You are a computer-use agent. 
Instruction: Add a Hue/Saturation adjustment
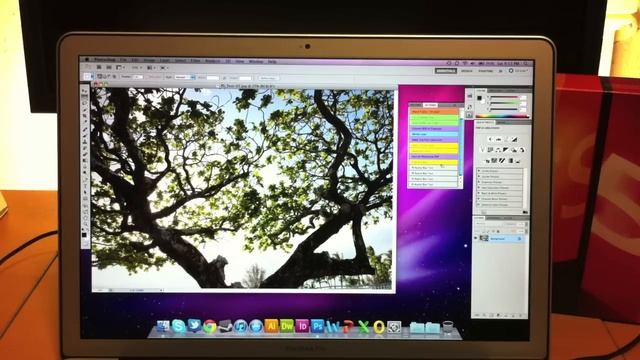coord(491,150)
